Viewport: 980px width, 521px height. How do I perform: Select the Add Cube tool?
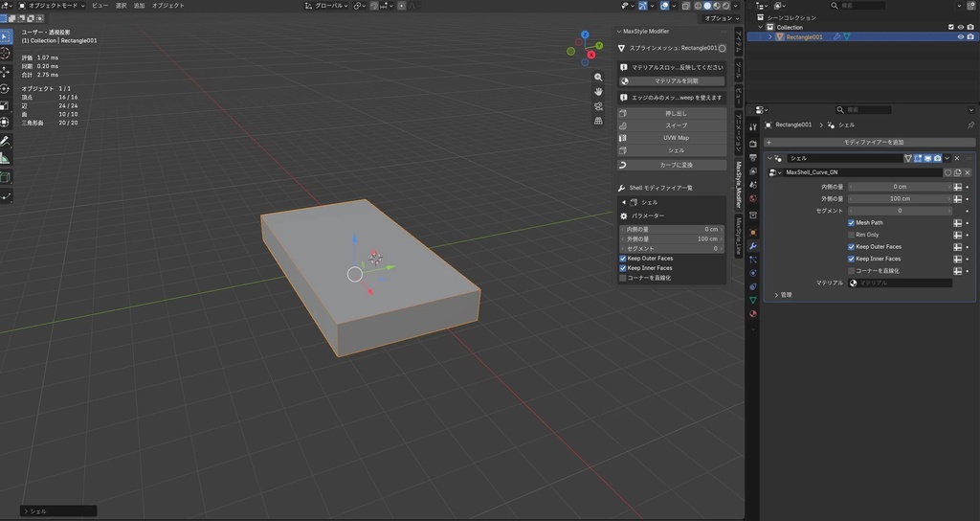(x=5, y=177)
